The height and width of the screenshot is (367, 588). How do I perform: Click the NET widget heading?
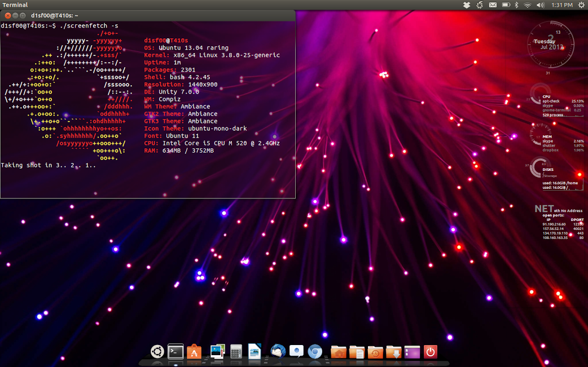(x=544, y=209)
